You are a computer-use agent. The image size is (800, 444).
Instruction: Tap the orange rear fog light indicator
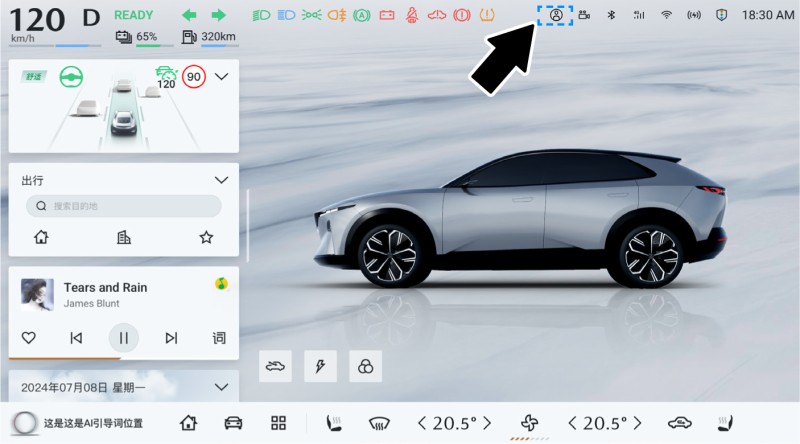[x=337, y=15]
